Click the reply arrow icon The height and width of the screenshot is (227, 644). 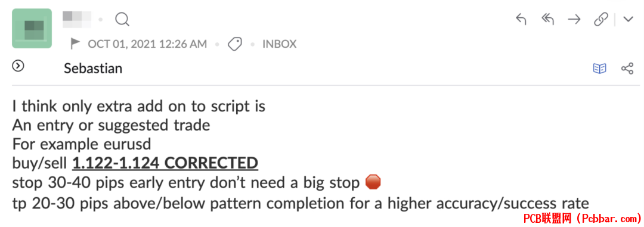521,19
